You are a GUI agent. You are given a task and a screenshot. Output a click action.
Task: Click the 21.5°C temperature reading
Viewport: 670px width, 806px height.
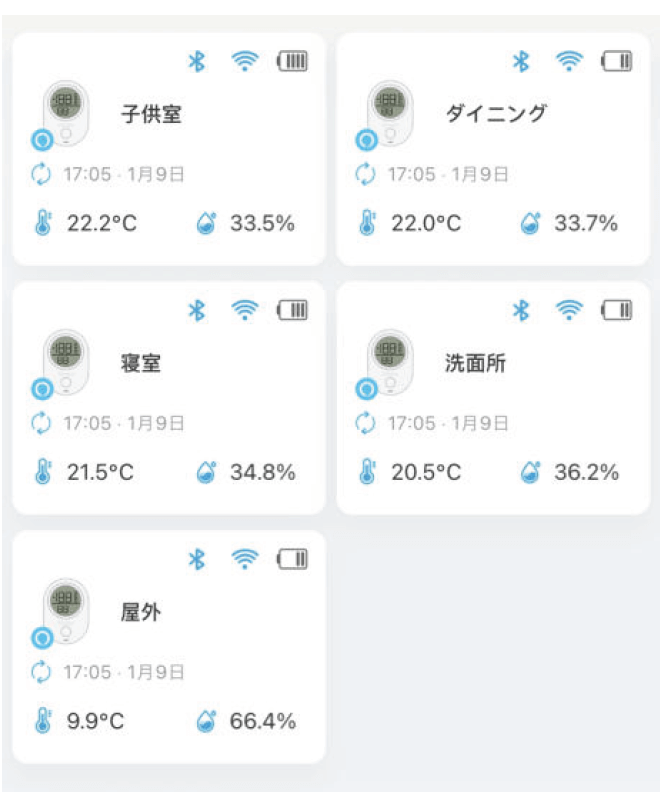tap(100, 472)
